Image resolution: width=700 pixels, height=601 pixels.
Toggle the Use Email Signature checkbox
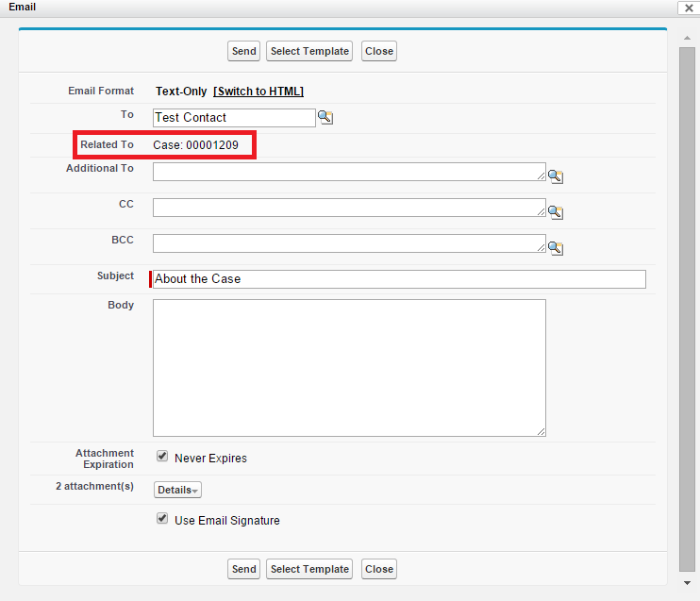162,519
